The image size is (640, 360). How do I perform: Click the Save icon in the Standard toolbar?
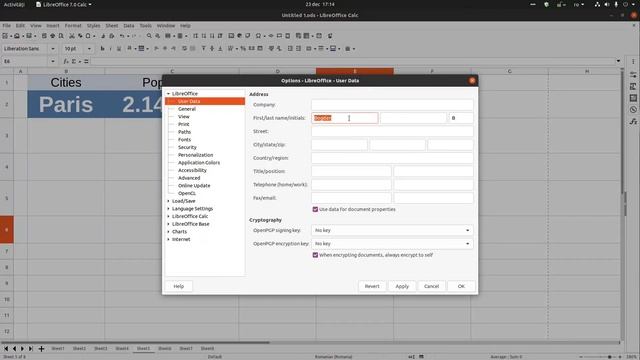[x=29, y=36]
